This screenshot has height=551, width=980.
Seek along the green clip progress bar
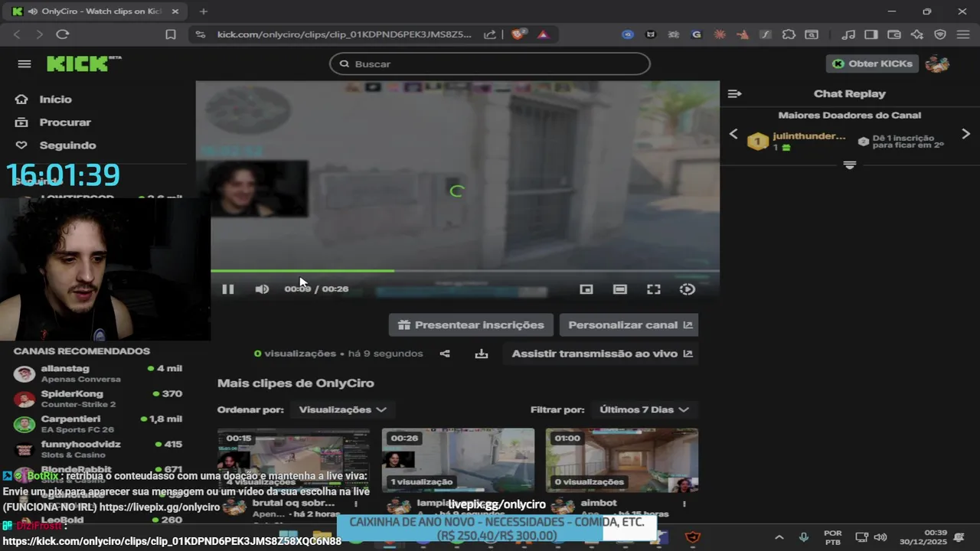click(x=465, y=271)
